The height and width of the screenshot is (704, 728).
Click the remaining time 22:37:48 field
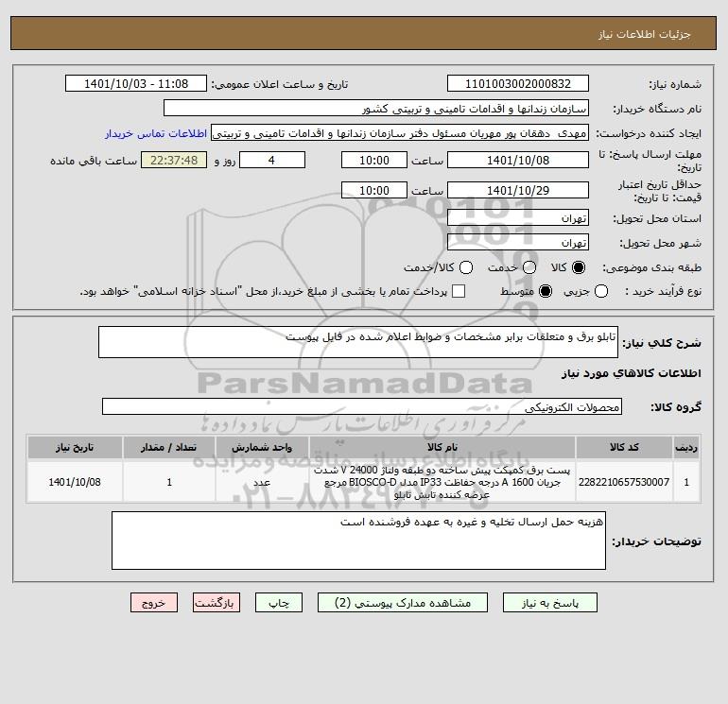tap(174, 160)
